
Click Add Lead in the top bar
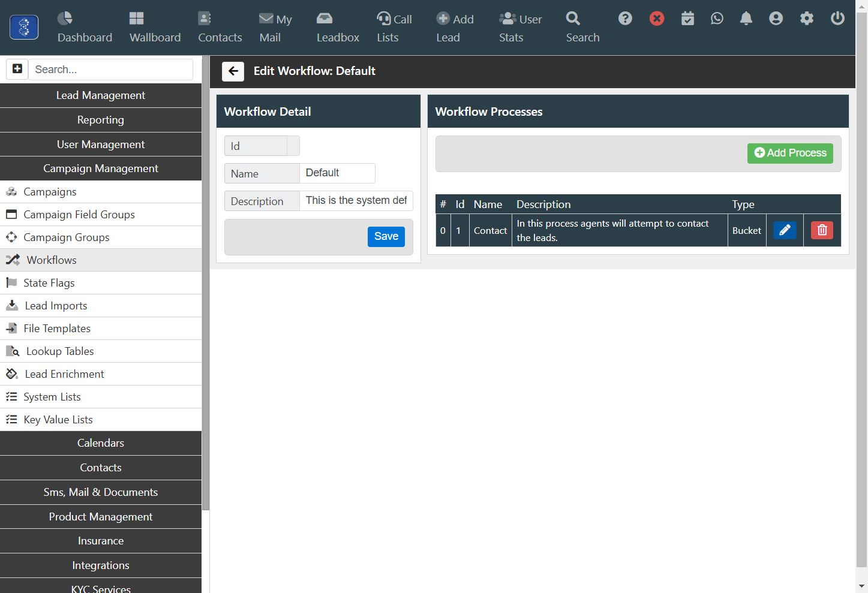pos(455,28)
